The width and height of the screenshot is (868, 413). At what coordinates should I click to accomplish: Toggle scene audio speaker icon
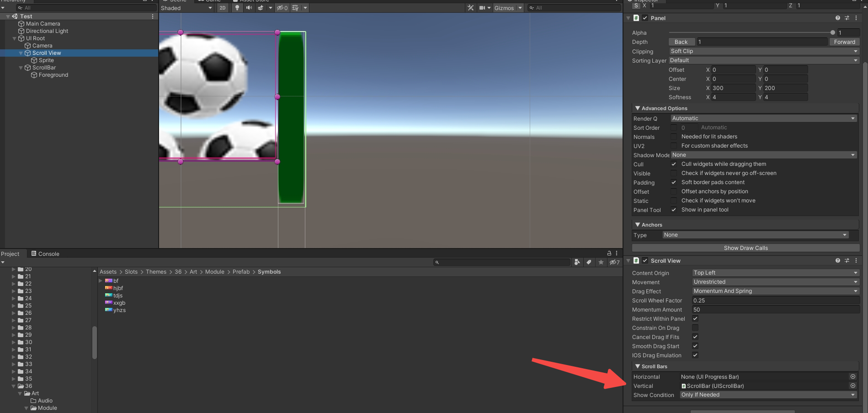click(249, 8)
